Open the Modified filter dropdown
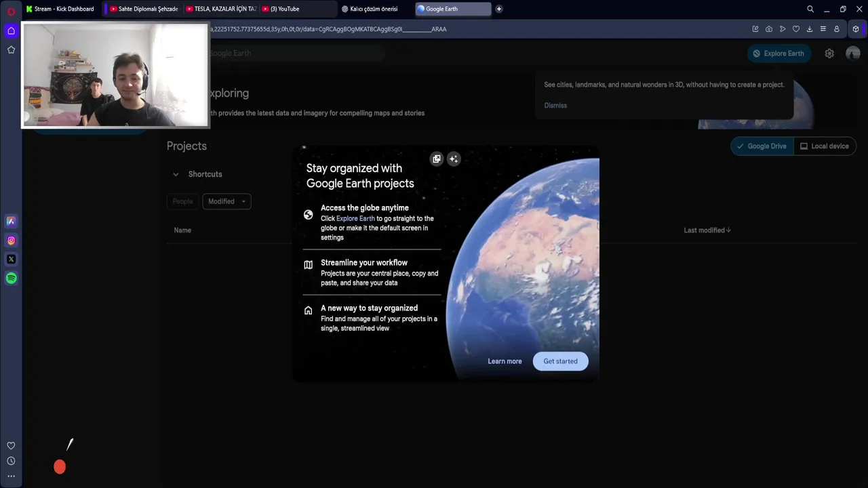868x488 pixels. 226,201
